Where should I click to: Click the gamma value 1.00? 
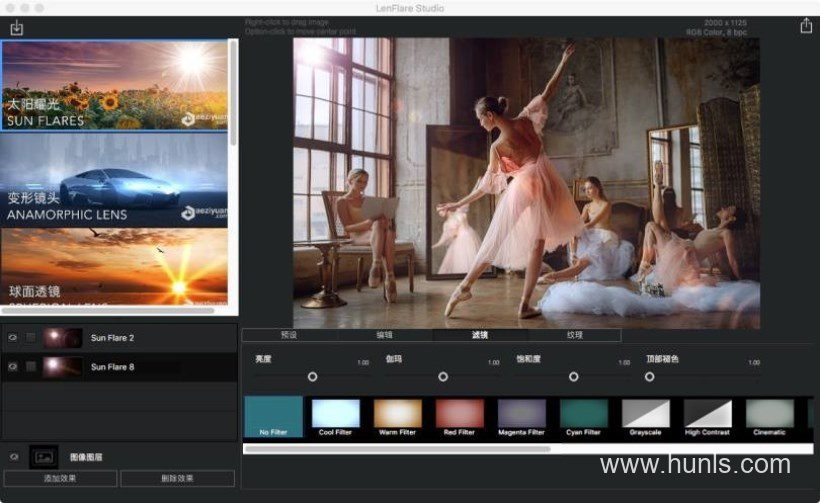[x=494, y=362]
